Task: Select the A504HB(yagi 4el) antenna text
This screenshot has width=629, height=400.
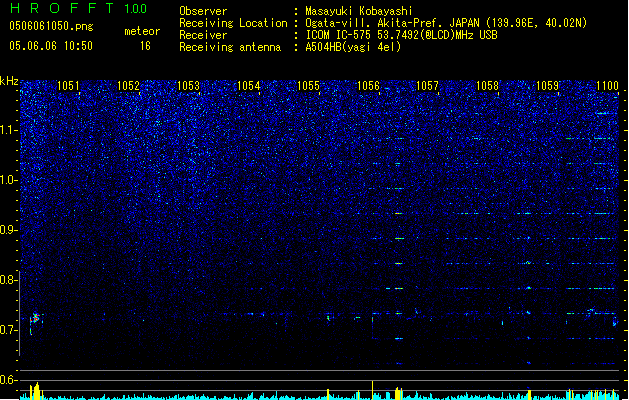Action: point(353,47)
